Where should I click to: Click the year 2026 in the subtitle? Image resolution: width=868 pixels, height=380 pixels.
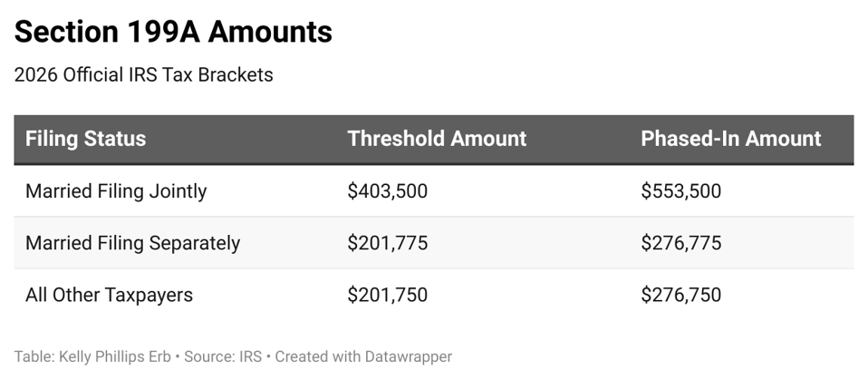pyautogui.click(x=36, y=75)
